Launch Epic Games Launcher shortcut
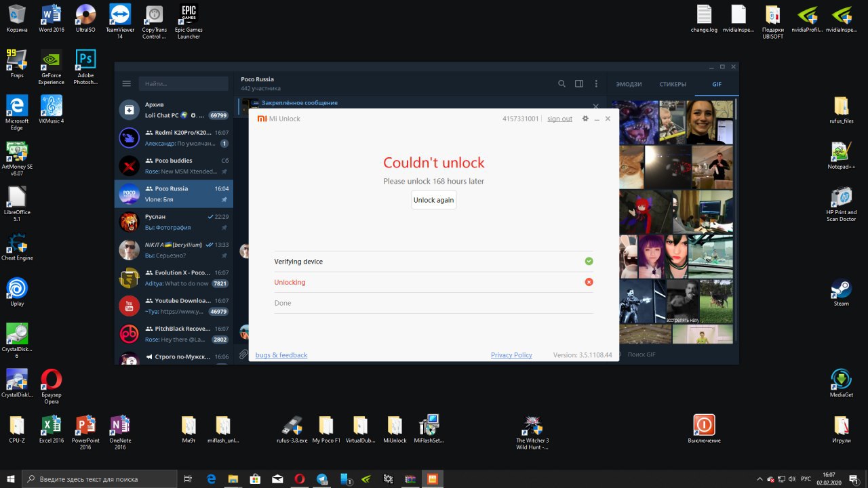The height and width of the screenshot is (488, 868). pyautogui.click(x=189, y=21)
